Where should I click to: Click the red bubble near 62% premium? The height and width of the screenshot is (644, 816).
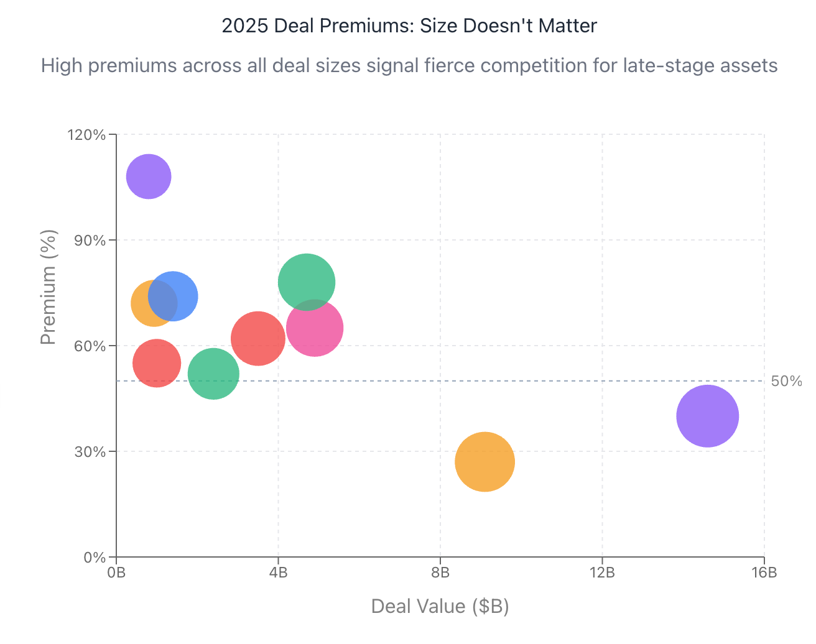click(x=256, y=338)
